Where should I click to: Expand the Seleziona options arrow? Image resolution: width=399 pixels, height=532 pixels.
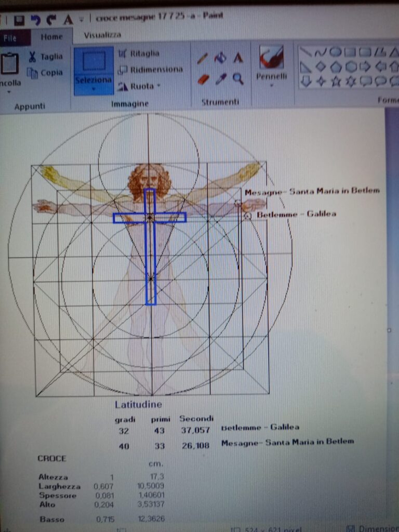[x=94, y=88]
